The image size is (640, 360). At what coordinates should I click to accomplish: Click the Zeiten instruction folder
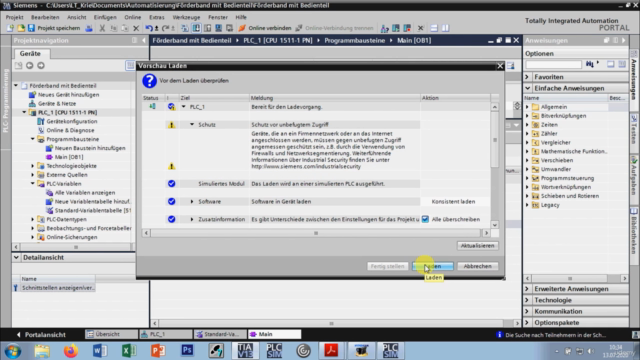(549, 125)
